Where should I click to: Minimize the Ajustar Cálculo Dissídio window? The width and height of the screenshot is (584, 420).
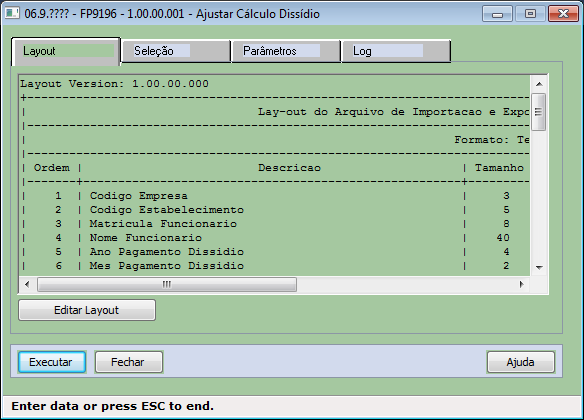[x=498, y=14]
